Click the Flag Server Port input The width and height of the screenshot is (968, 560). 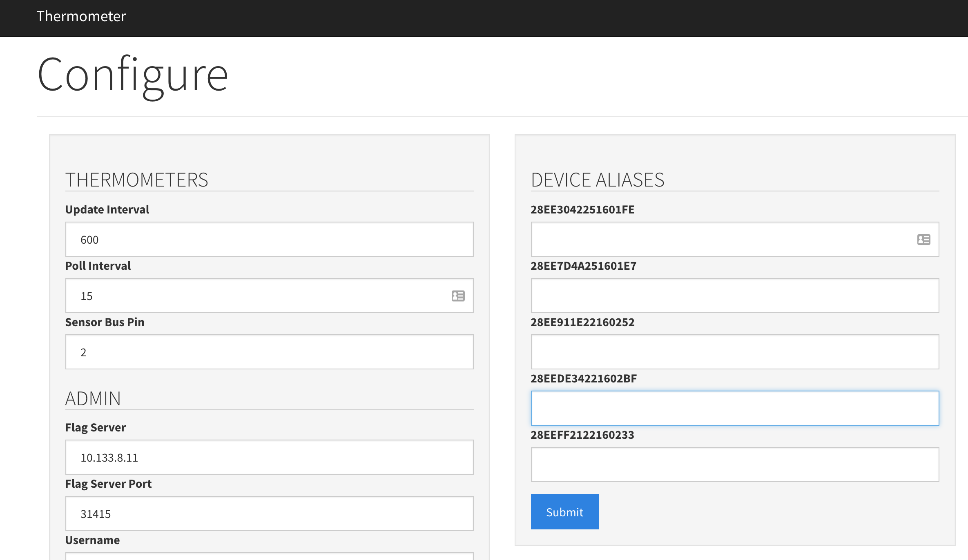(x=269, y=513)
